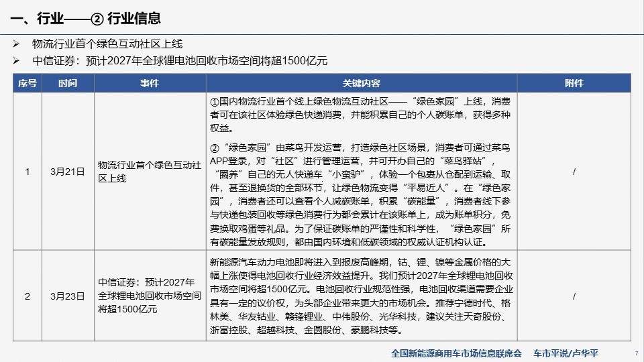Image resolution: width=644 pixels, height=362 pixels.
Task: Click the arrow bullet before 中信证券
Action: tap(16, 61)
